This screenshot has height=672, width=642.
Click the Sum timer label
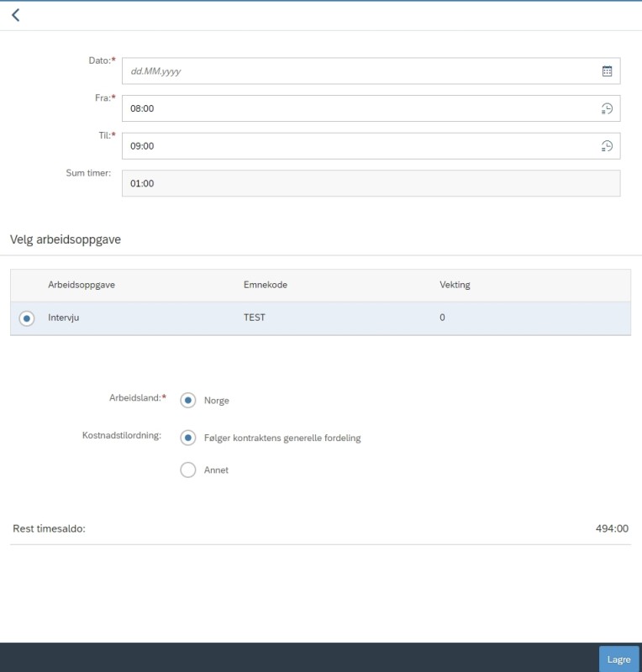(x=88, y=173)
